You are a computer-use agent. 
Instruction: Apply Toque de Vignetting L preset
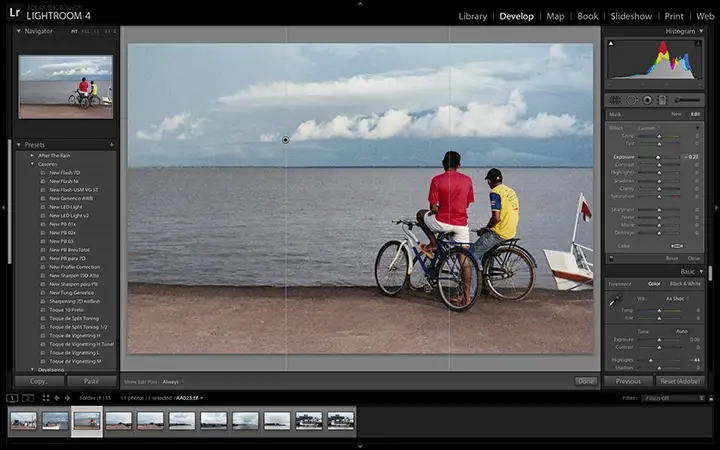click(74, 353)
